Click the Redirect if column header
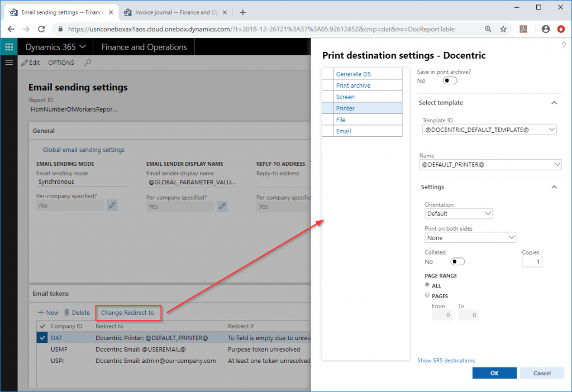 point(241,326)
